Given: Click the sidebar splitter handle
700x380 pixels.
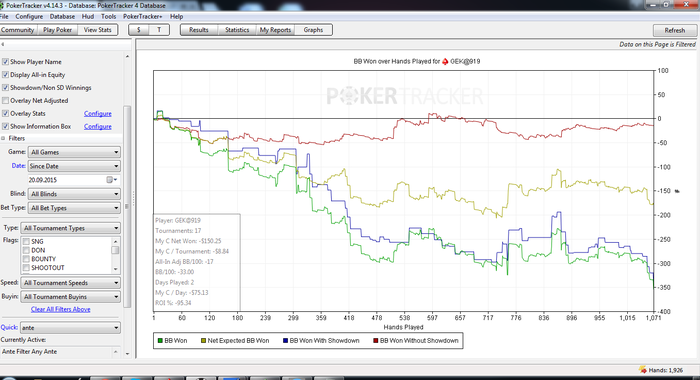Looking at the screenshot, I should pyautogui.click(x=133, y=199).
